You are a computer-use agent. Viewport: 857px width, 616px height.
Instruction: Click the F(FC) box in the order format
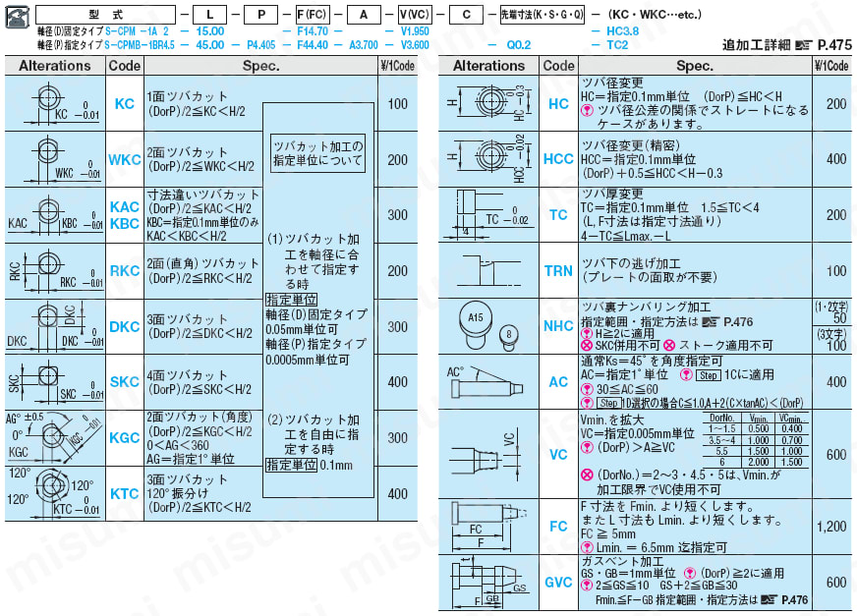pos(313,15)
